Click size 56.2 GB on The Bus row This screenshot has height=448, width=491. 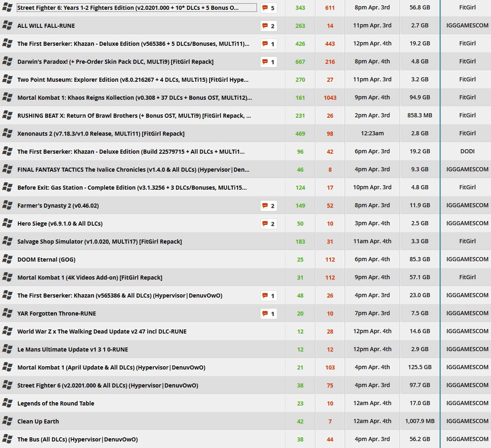point(420,439)
